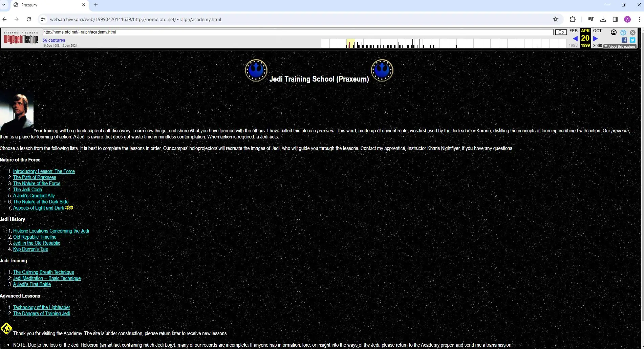Image resolution: width=644 pixels, height=349 pixels.
Task: Open a new browser tab
Action: pos(95,5)
